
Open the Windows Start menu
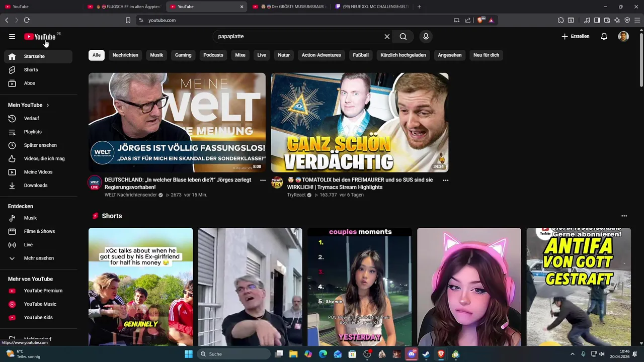189,354
